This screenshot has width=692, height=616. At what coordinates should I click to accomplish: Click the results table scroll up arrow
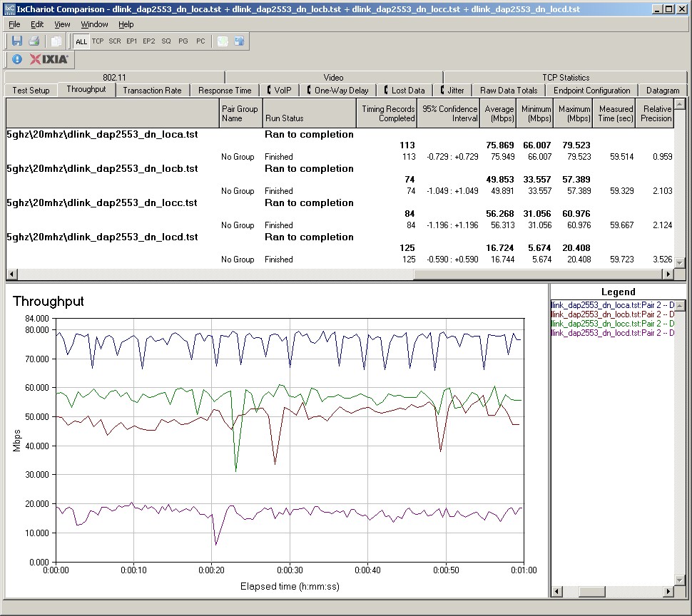680,104
